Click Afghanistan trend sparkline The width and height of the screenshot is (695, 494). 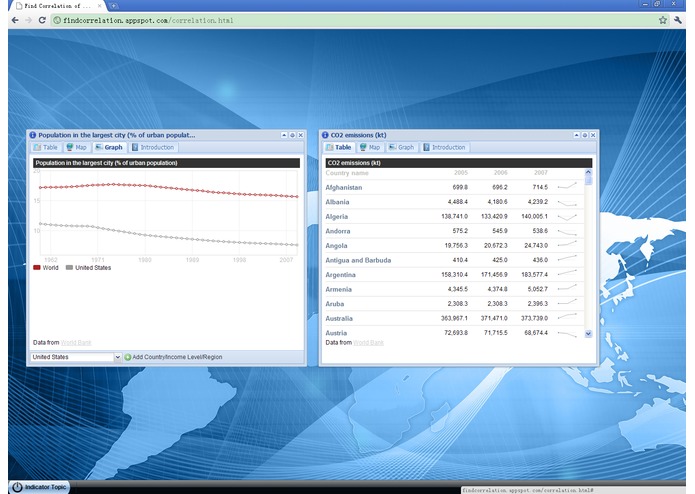567,186
